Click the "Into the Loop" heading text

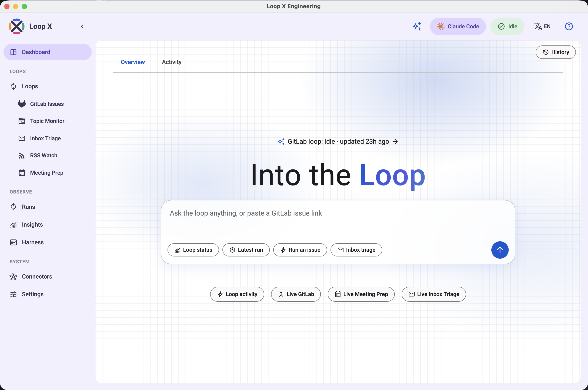click(338, 175)
